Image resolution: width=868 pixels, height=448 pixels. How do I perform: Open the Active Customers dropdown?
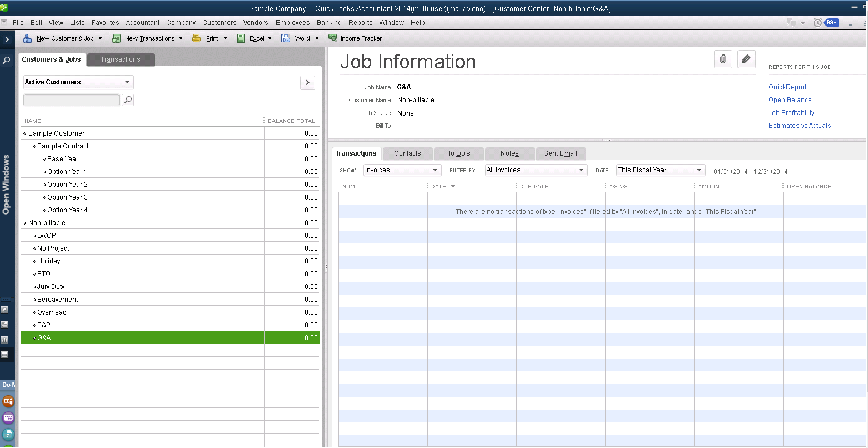click(x=78, y=82)
